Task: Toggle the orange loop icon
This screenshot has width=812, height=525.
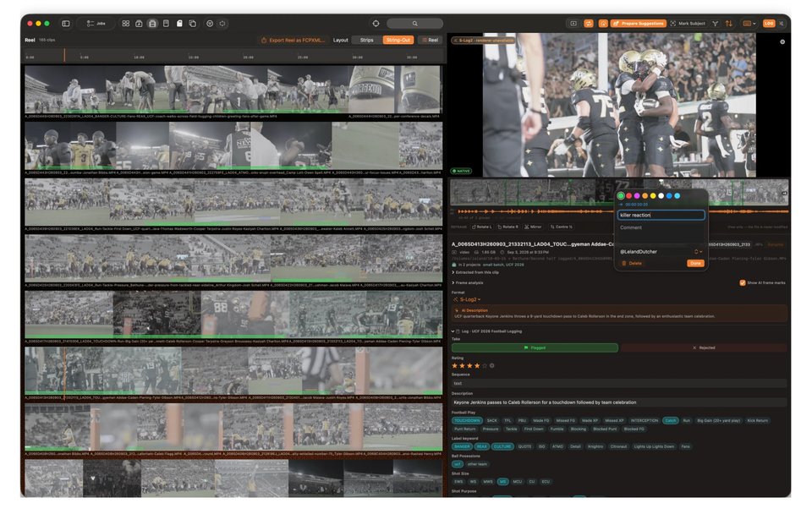Action: pos(589,24)
